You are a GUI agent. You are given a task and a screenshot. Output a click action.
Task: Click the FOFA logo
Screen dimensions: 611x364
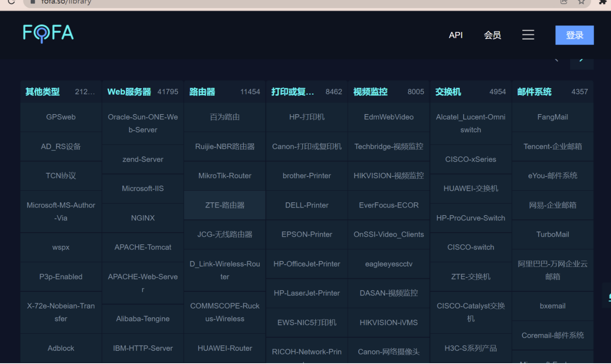tap(48, 34)
